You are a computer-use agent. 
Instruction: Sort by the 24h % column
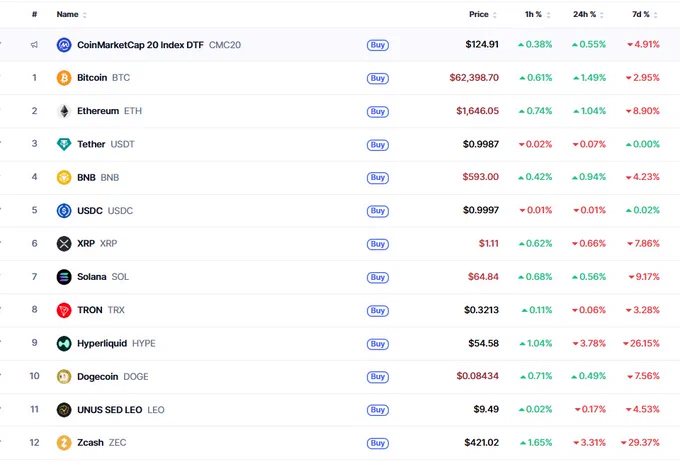(x=588, y=14)
